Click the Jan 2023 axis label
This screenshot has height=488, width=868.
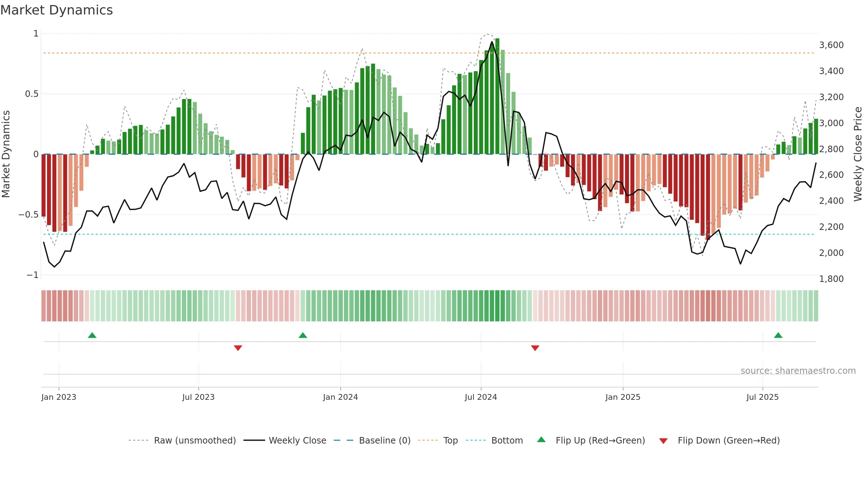59,397
